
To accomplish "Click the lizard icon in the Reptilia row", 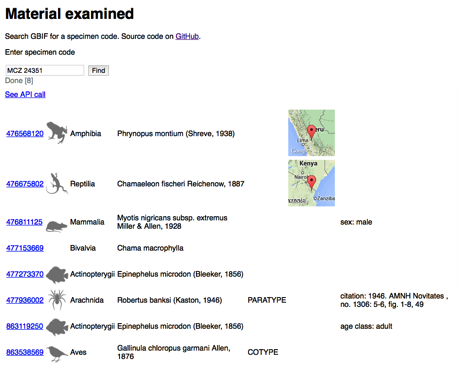I will click(x=57, y=183).
